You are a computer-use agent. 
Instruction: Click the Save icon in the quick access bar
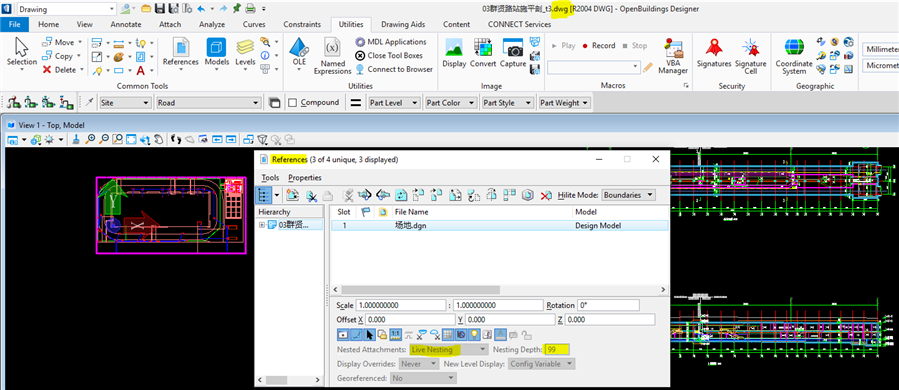pos(159,9)
